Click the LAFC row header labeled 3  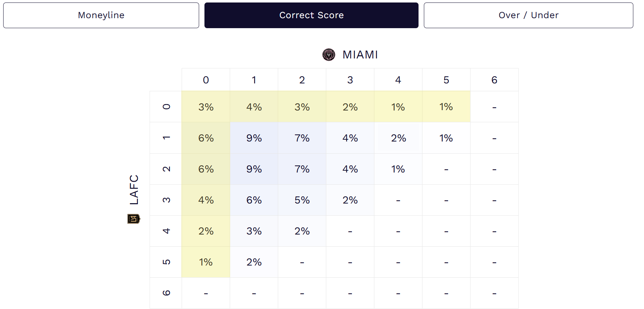coord(165,200)
